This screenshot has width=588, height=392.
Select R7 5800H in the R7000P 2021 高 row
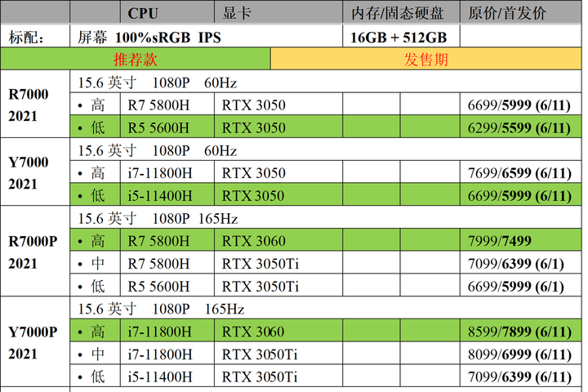coord(158,241)
